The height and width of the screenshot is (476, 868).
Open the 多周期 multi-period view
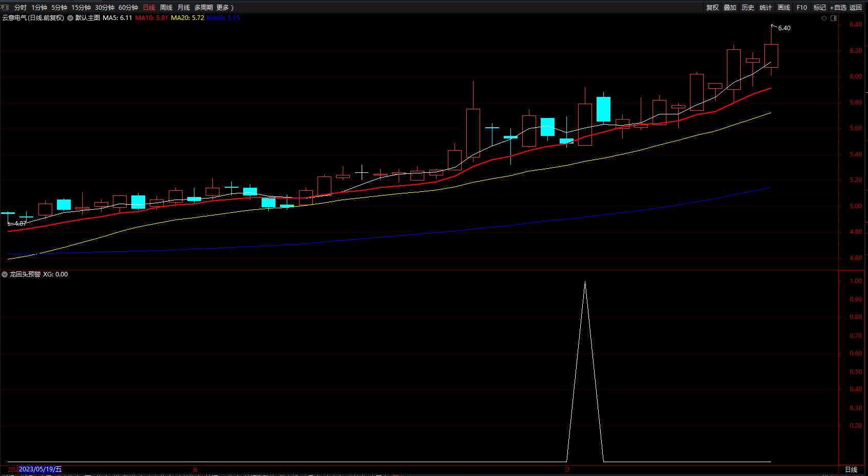click(x=204, y=8)
